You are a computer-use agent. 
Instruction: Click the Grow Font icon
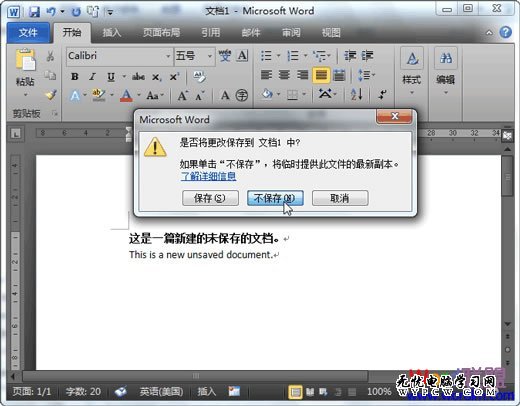click(x=183, y=96)
